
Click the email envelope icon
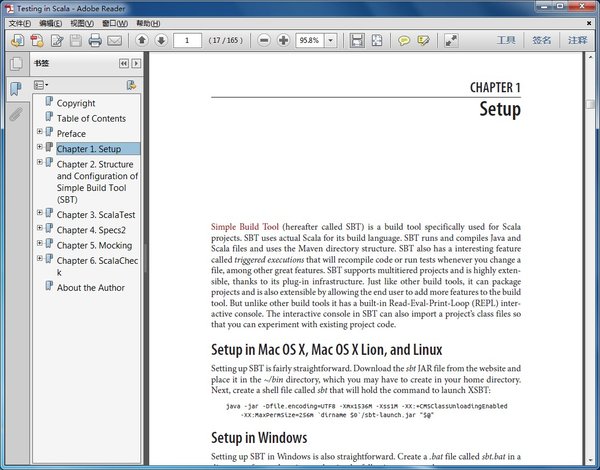(114, 40)
